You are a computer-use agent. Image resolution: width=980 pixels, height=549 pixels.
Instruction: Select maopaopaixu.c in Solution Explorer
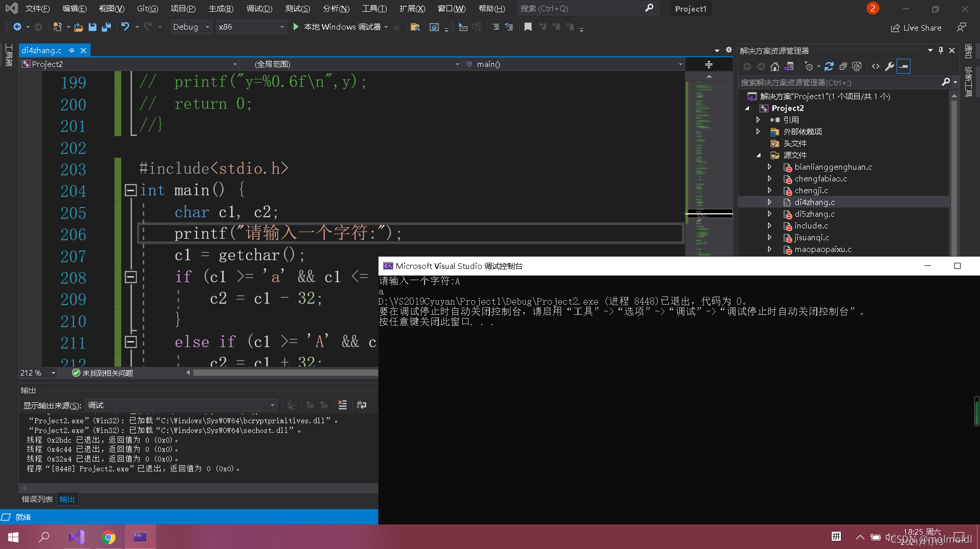[x=823, y=249]
